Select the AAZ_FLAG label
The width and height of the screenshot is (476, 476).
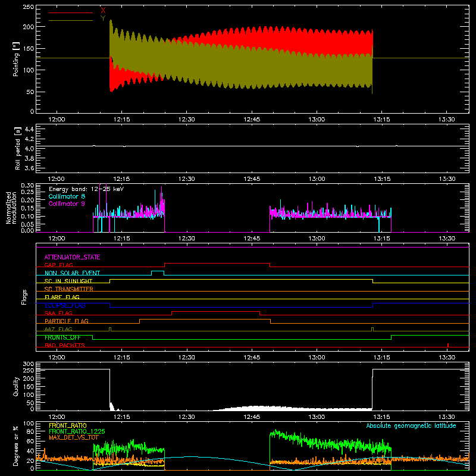point(58,329)
